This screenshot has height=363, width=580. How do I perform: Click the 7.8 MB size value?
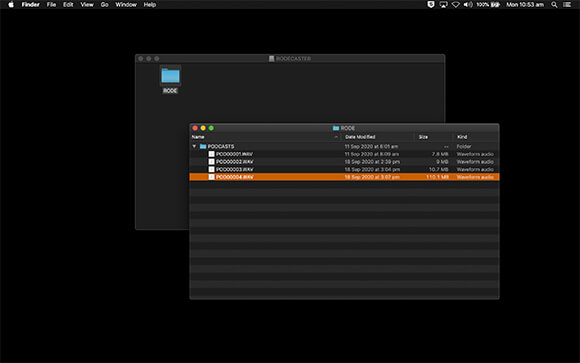(x=440, y=154)
